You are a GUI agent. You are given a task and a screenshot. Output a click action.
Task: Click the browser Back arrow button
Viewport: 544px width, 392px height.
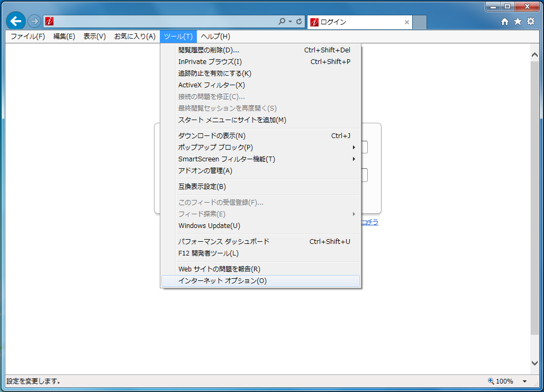point(16,21)
